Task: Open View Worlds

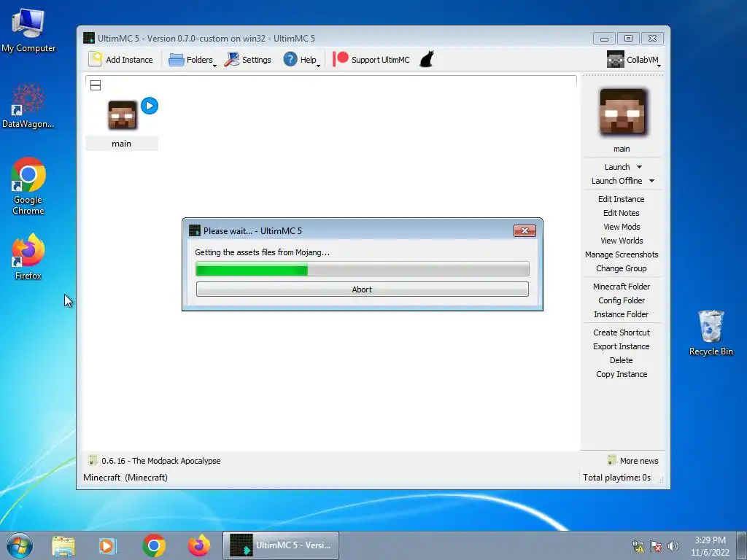Action: click(x=622, y=241)
